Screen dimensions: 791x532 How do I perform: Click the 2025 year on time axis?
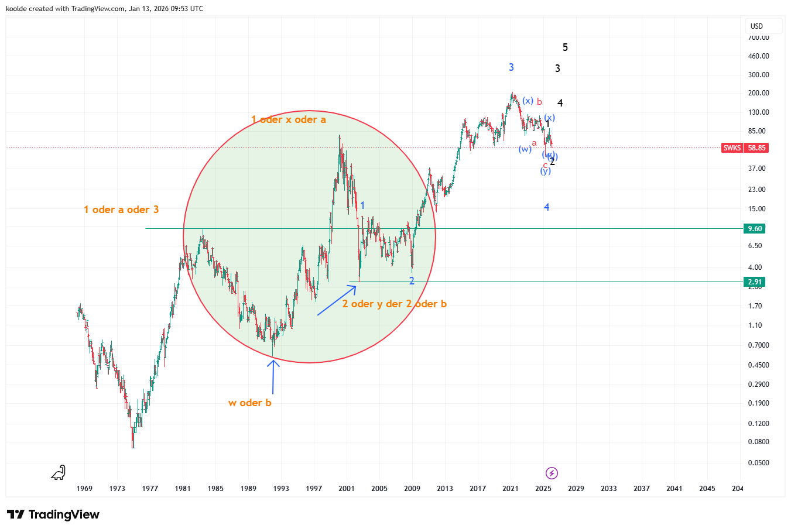[543, 488]
